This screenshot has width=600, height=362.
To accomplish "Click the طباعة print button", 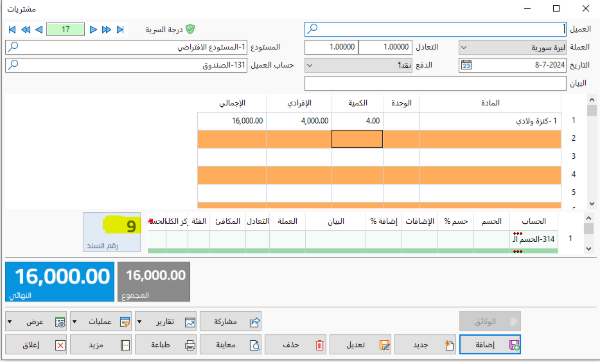I will (x=166, y=345).
